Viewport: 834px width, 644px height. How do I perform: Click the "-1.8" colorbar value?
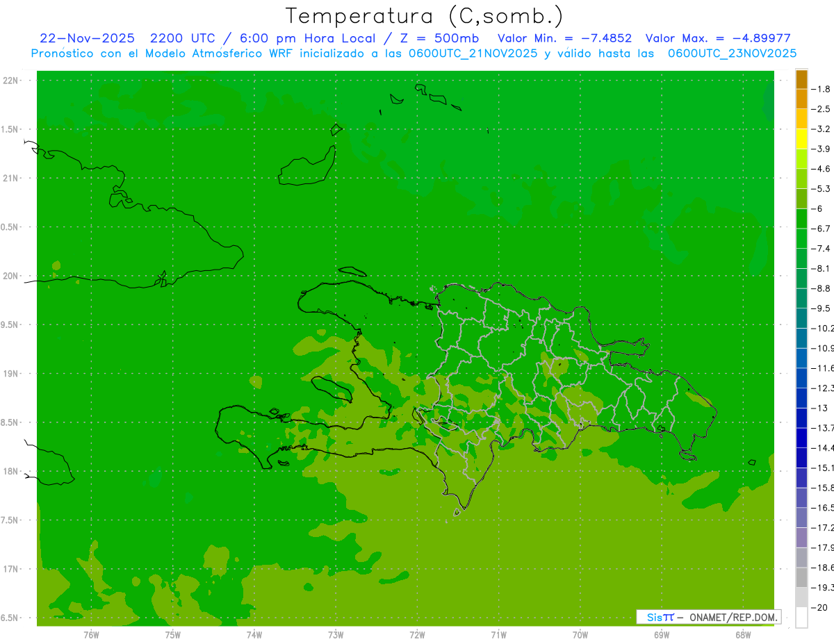pyautogui.click(x=821, y=89)
